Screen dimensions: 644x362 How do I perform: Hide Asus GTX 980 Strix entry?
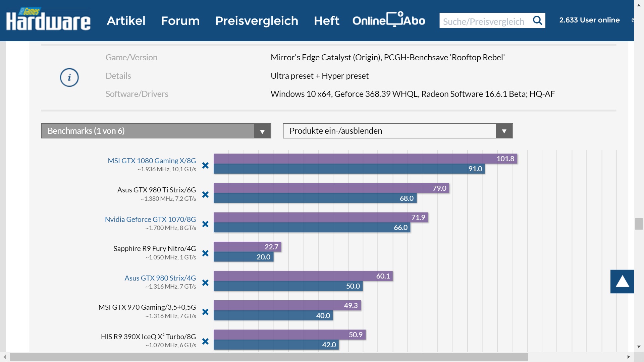(x=205, y=283)
